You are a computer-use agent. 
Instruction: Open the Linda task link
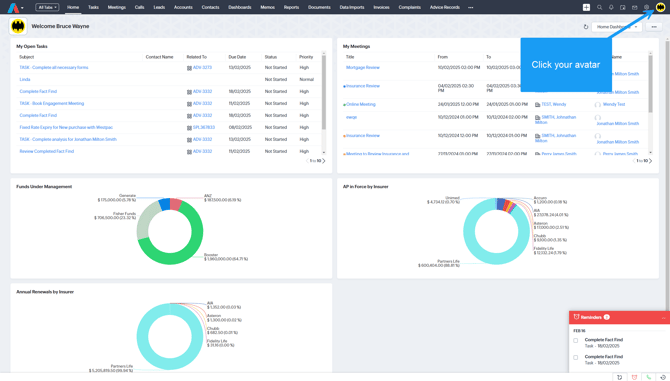[25, 79]
